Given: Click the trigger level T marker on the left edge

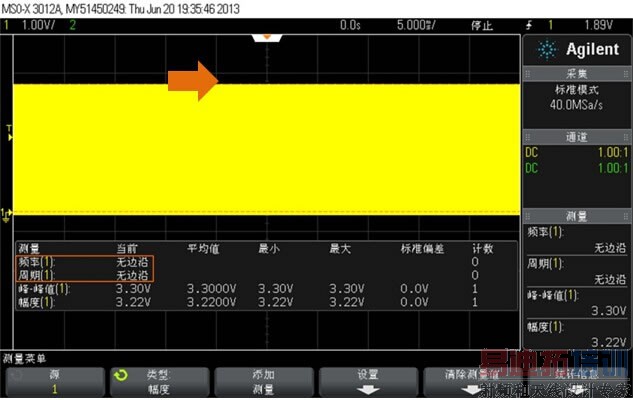Looking at the screenshot, I should [x=10, y=133].
